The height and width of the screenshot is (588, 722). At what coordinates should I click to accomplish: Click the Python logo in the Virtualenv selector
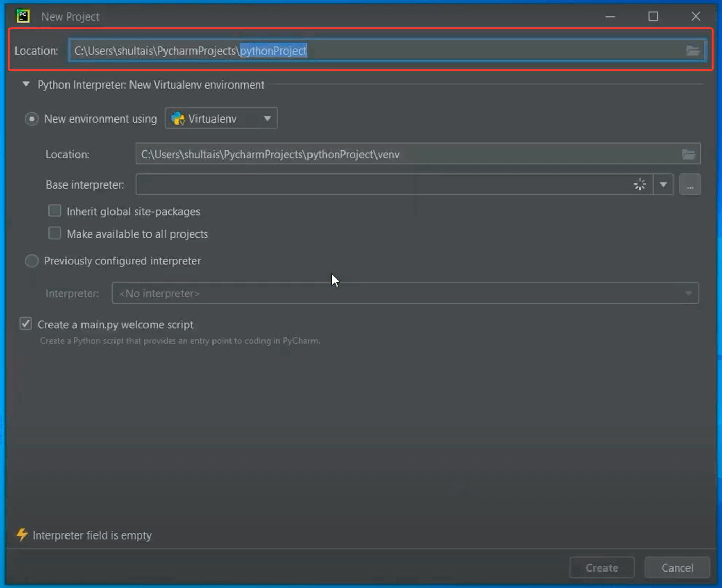point(177,118)
